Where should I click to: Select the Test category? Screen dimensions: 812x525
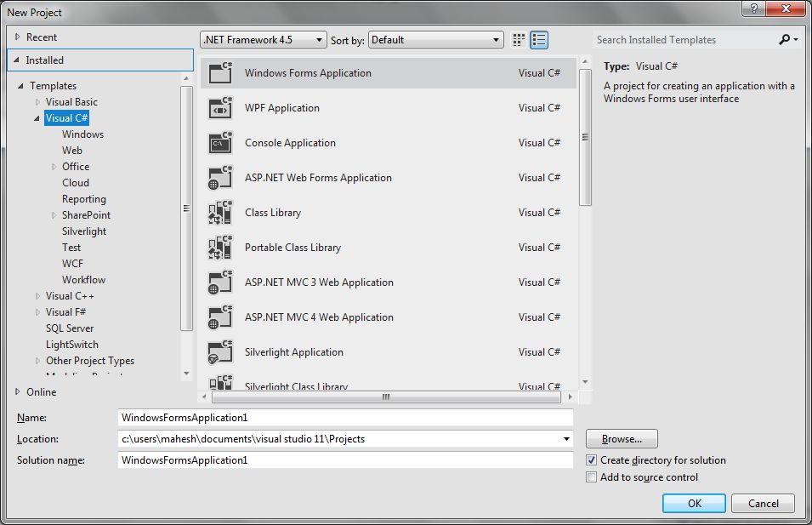(71, 248)
